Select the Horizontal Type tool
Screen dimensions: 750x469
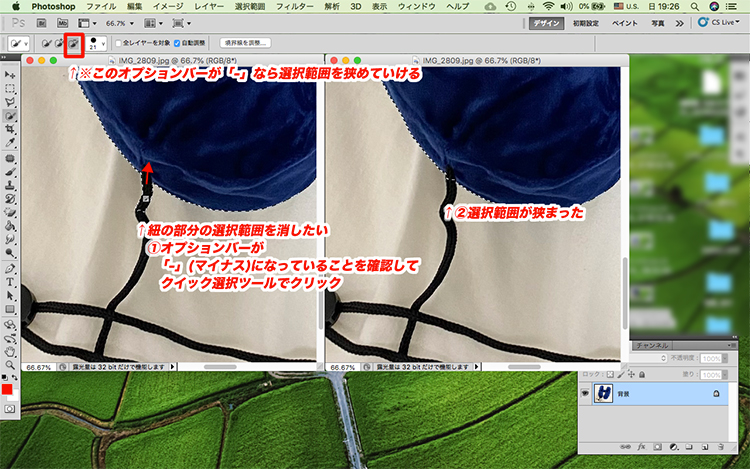(10, 282)
